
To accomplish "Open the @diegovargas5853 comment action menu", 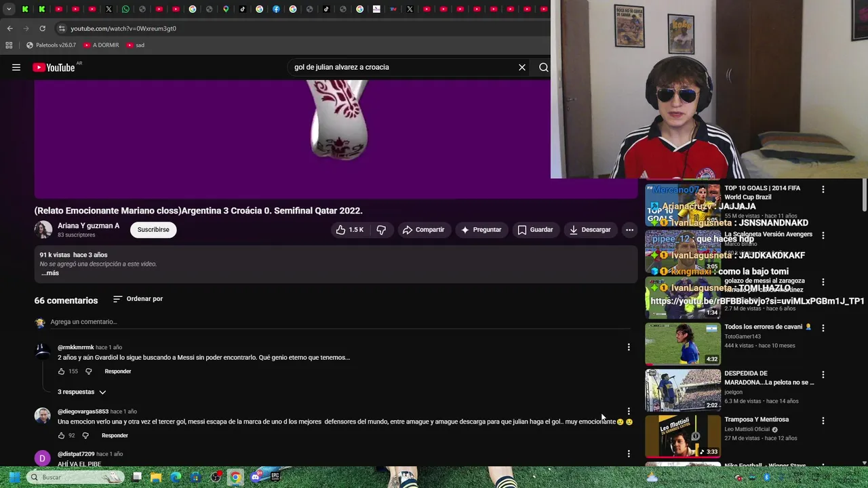I will [629, 411].
